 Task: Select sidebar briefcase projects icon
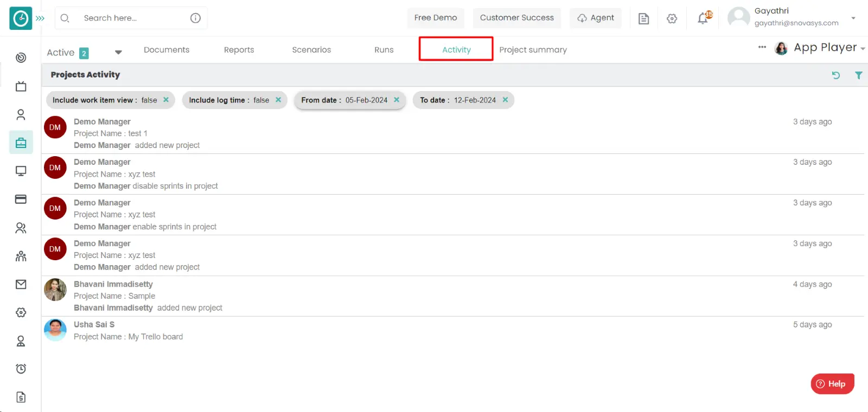pos(21,143)
